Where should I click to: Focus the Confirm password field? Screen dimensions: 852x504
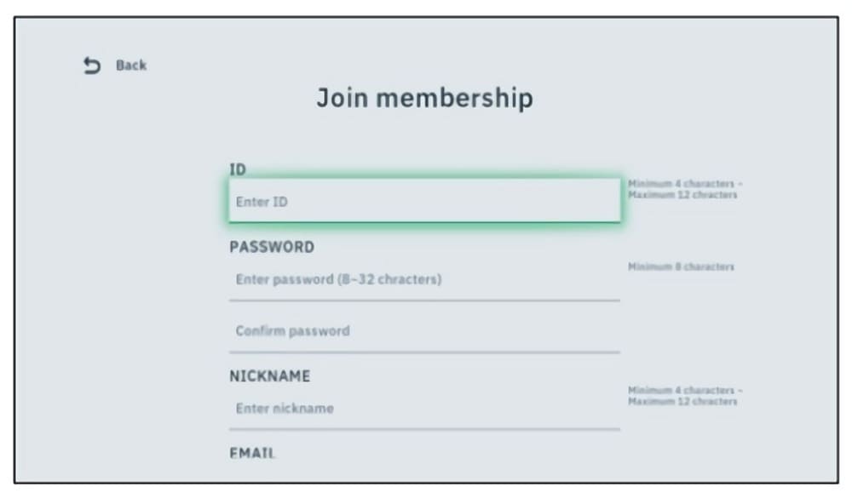424,330
